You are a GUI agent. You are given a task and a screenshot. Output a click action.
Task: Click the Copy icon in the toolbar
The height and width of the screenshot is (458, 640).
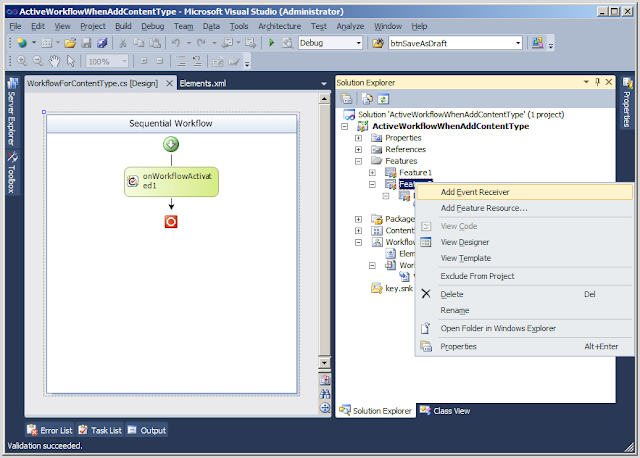coord(139,43)
